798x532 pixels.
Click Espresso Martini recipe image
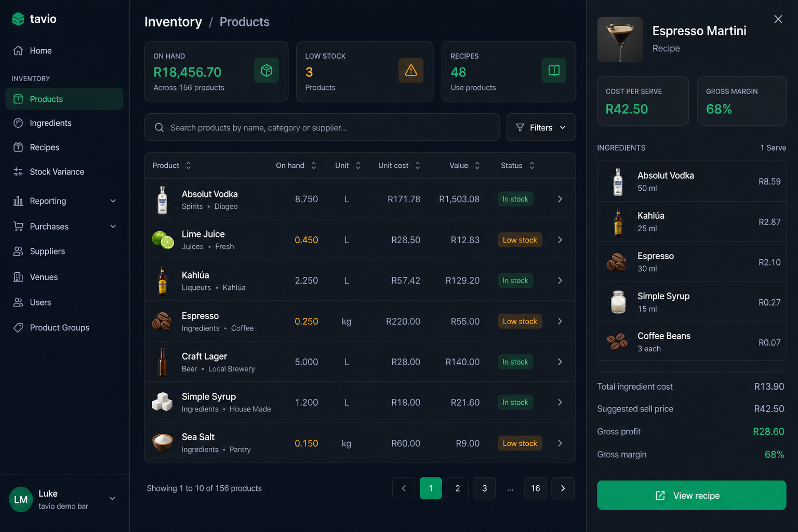point(620,39)
